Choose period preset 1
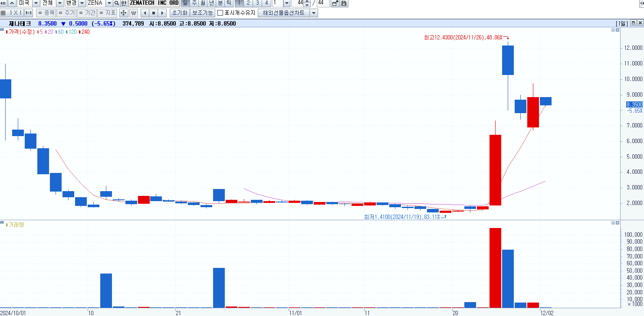 (x=239, y=3)
